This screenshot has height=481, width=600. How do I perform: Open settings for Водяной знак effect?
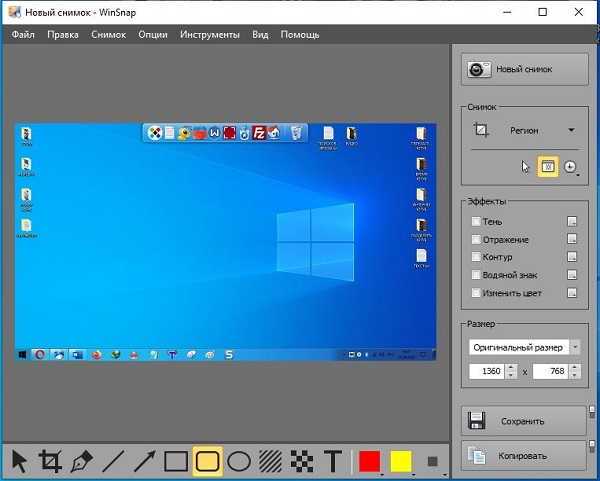[572, 275]
